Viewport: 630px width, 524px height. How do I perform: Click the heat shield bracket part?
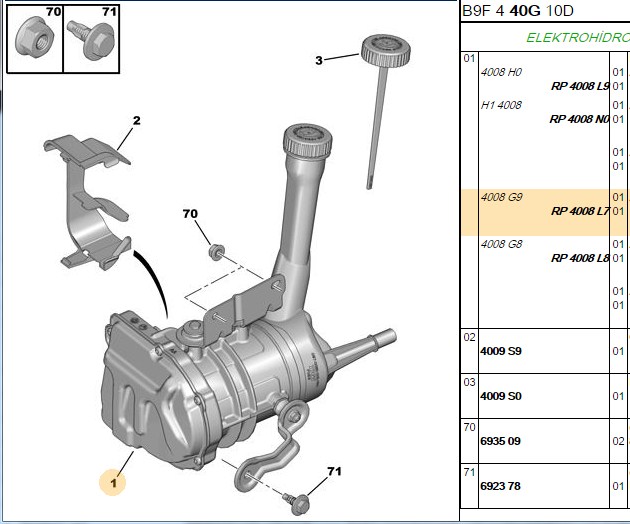point(88,202)
